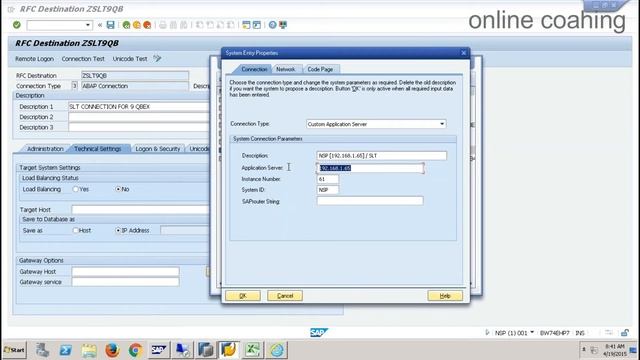Click Remote Logon button
640x360 pixels.
(34, 59)
